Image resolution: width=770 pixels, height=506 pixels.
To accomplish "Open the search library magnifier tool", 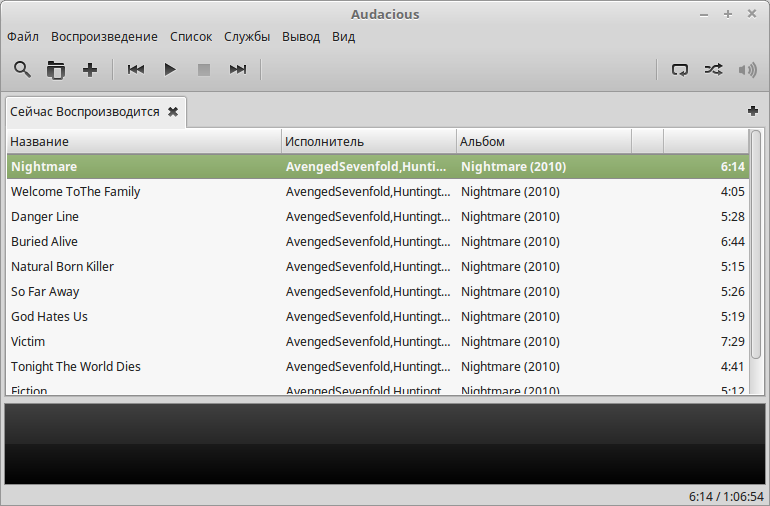I will (22, 69).
